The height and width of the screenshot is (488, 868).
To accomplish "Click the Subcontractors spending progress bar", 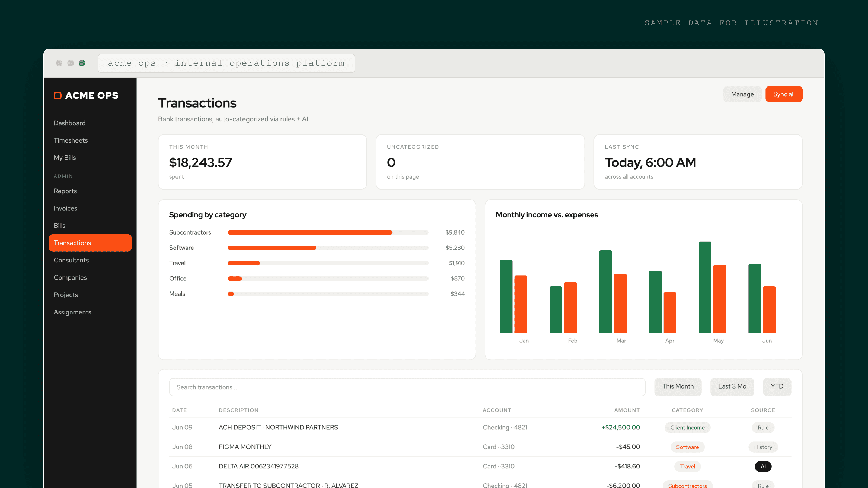I will tap(328, 232).
